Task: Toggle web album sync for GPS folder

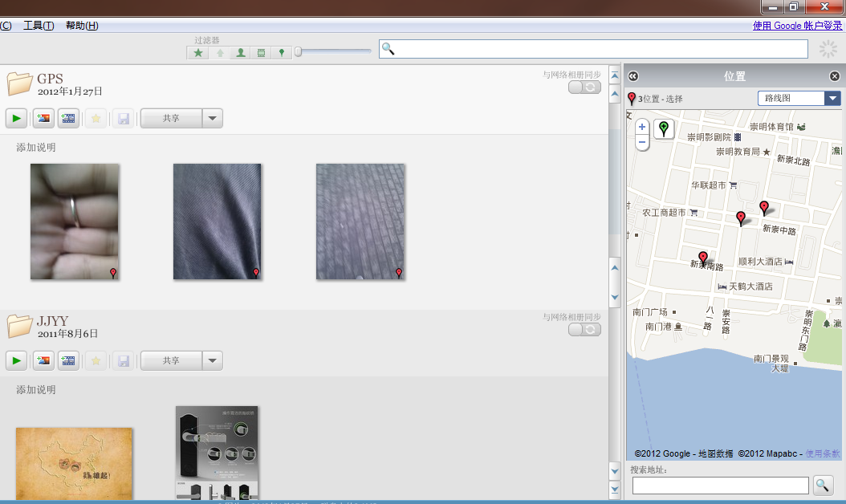Action: [x=584, y=87]
